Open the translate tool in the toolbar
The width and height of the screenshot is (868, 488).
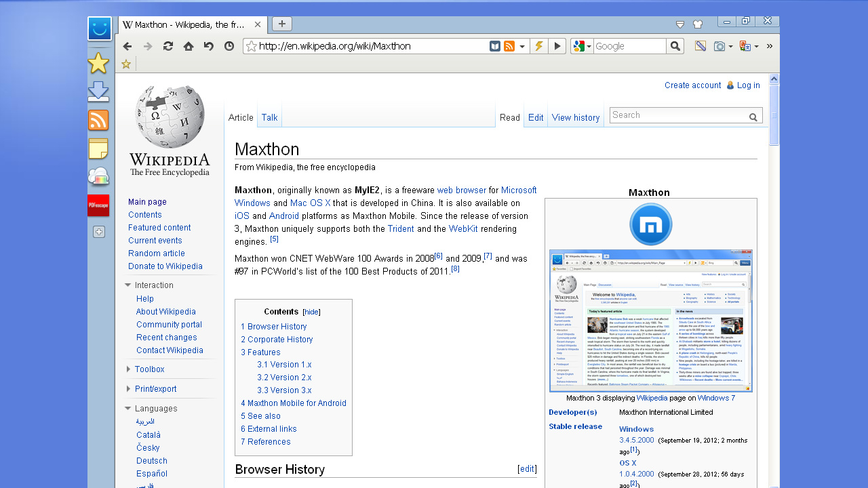pos(747,46)
